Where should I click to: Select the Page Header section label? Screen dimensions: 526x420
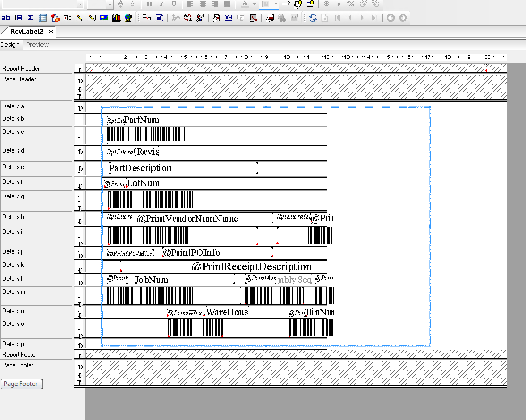pyautogui.click(x=19, y=79)
